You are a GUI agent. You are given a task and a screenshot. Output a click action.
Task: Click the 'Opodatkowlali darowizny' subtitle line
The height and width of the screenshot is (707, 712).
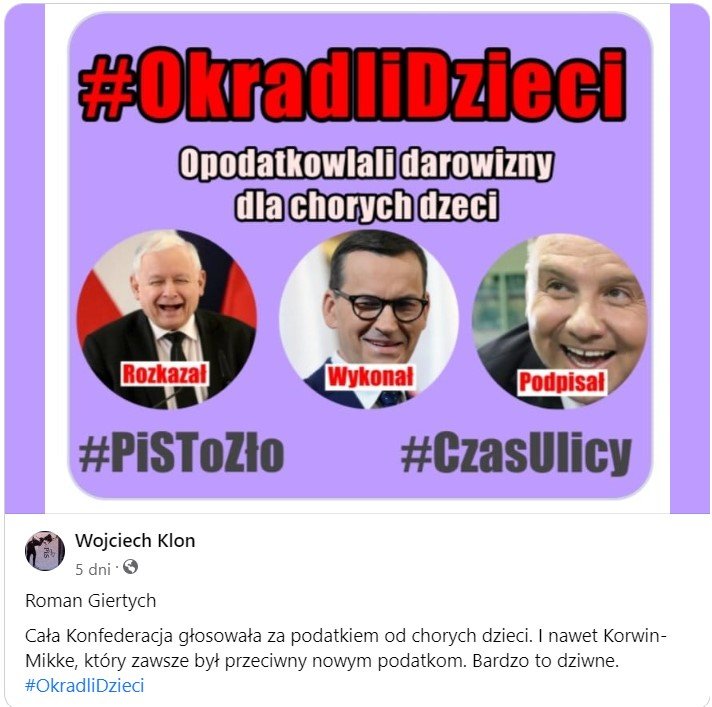(x=366, y=164)
